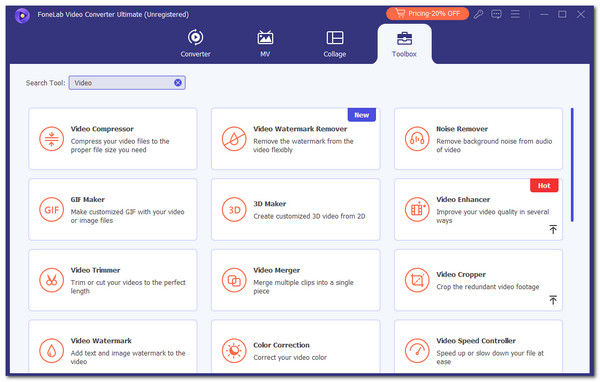The height and width of the screenshot is (382, 600).
Task: Open the feedback chat icon
Action: (x=496, y=15)
